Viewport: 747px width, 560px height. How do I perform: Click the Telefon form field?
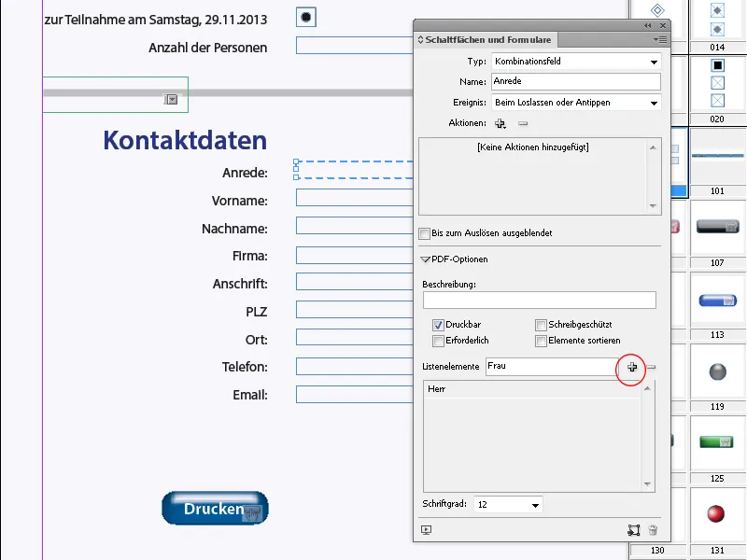click(355, 367)
